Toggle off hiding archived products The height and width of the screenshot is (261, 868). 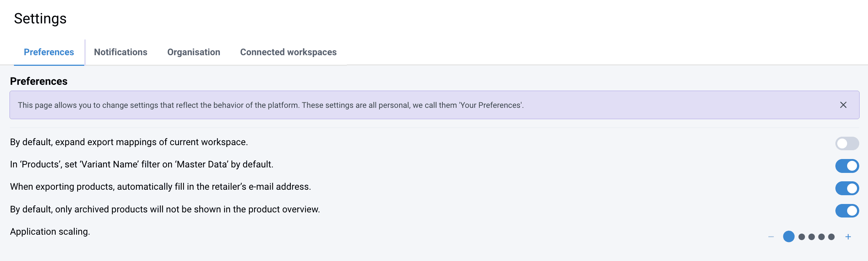tap(847, 211)
